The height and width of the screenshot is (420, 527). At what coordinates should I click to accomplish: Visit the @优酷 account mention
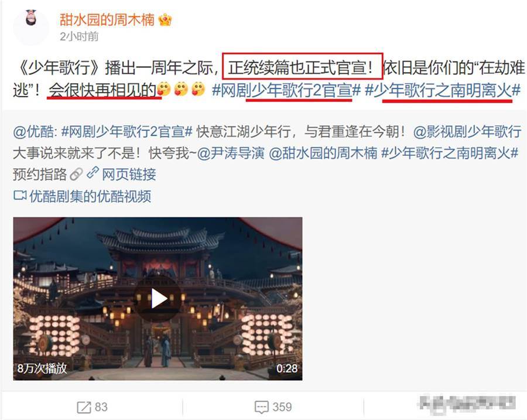pyautogui.click(x=33, y=132)
